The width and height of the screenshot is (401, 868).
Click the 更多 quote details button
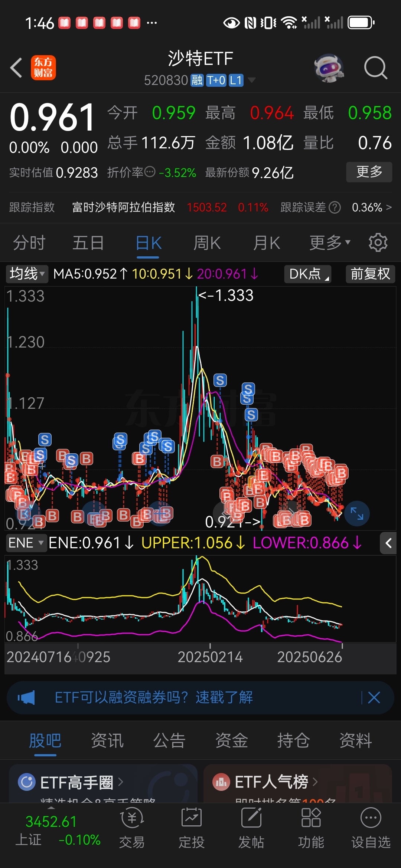coord(369,172)
